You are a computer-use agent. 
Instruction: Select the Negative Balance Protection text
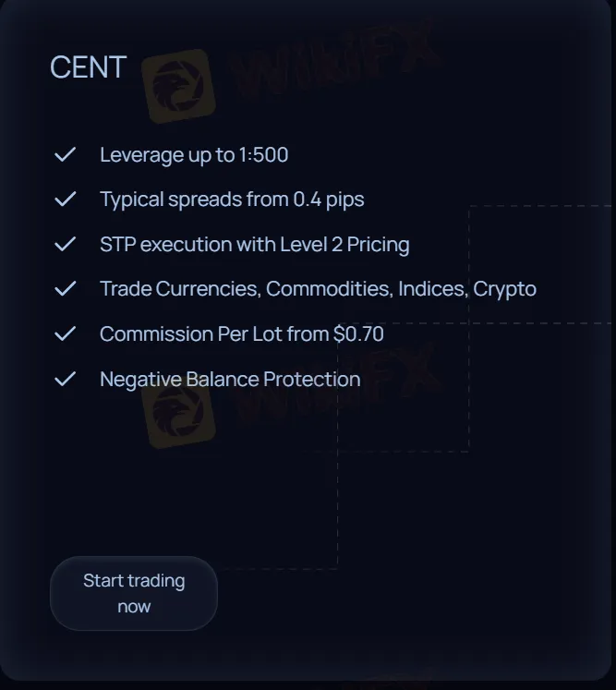(x=230, y=379)
